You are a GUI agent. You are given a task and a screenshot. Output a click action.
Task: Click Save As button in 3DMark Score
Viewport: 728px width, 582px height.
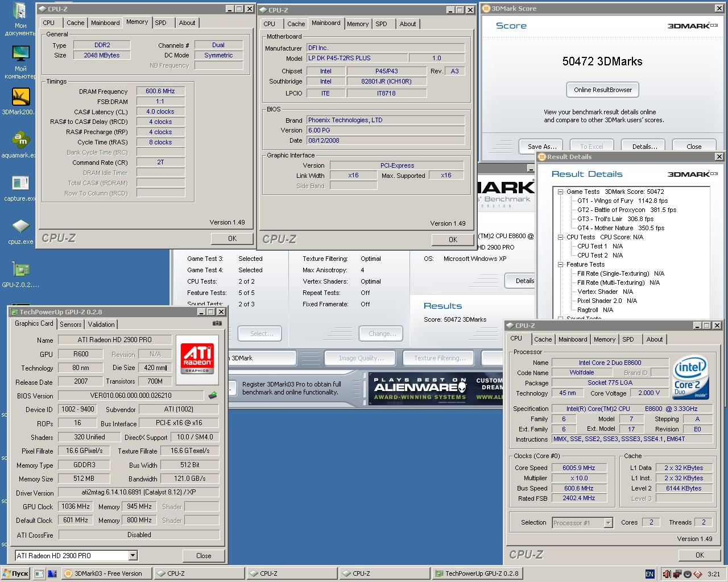point(541,146)
